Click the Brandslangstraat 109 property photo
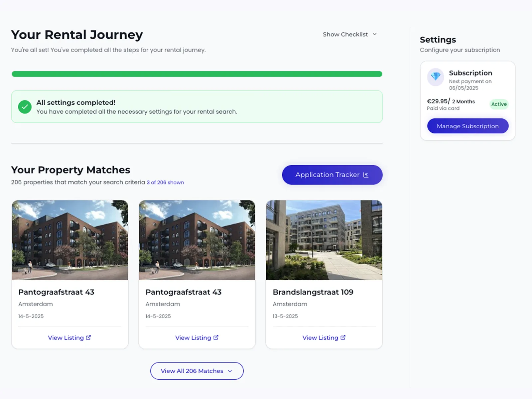The width and height of the screenshot is (532, 399). click(324, 240)
